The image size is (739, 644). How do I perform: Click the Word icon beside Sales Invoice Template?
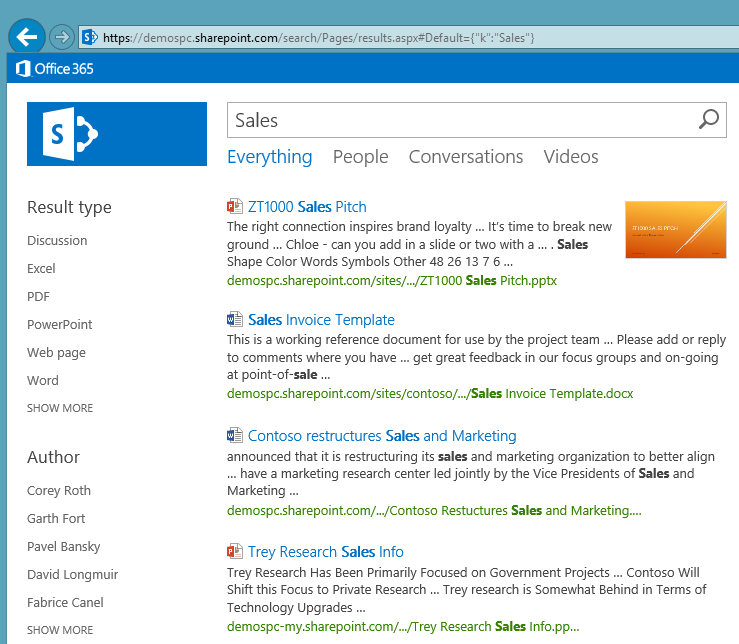[235, 320]
